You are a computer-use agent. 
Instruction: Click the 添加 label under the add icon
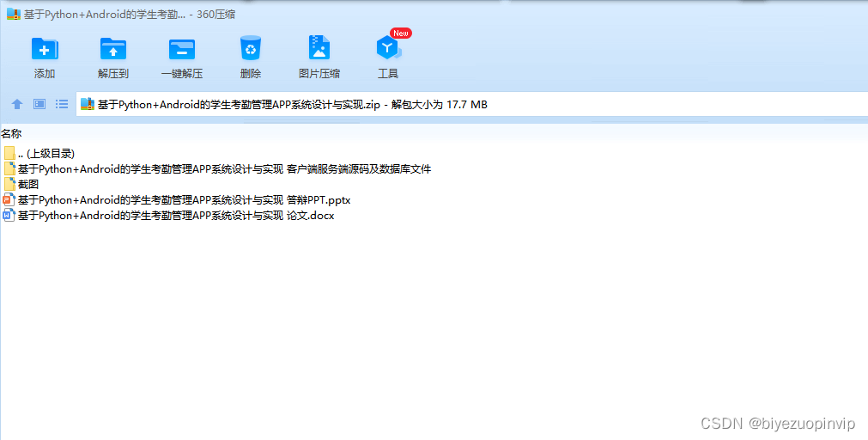tap(45, 74)
